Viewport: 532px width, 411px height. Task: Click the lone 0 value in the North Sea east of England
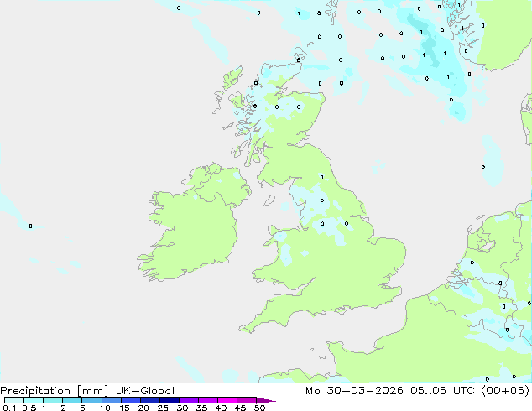(x=483, y=167)
